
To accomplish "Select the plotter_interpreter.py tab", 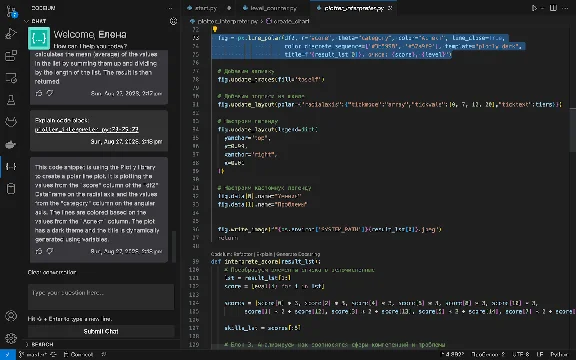I will point(353,8).
